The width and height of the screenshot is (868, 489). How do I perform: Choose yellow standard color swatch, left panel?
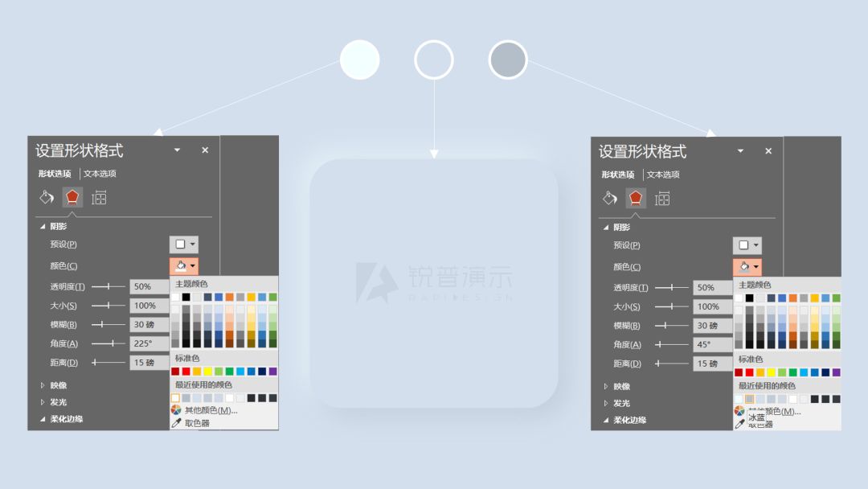point(207,371)
